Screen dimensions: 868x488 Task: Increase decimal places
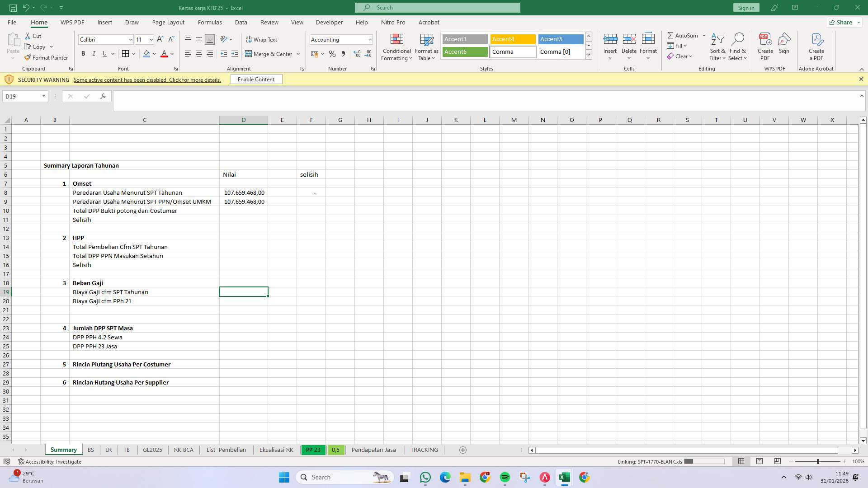tap(357, 54)
